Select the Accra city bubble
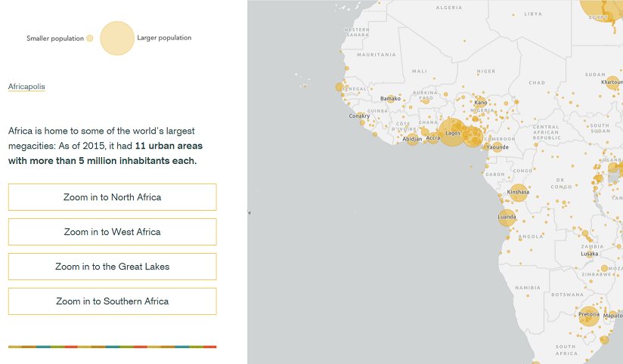The width and height of the screenshot is (623, 364). [x=433, y=138]
